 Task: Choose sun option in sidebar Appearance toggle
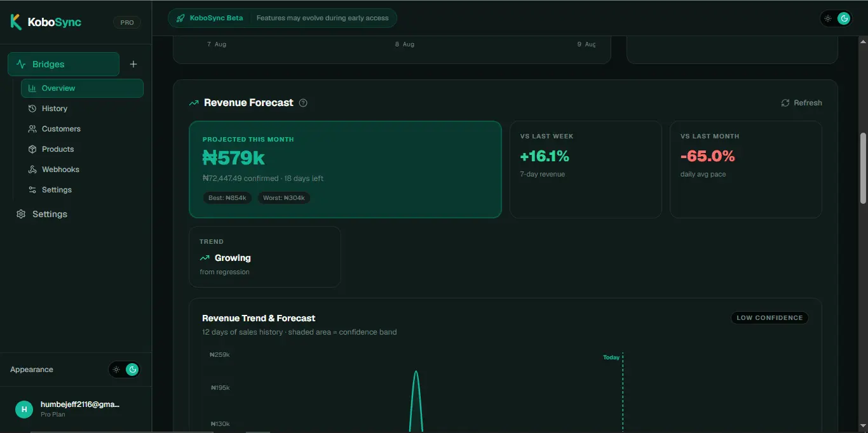(x=116, y=370)
